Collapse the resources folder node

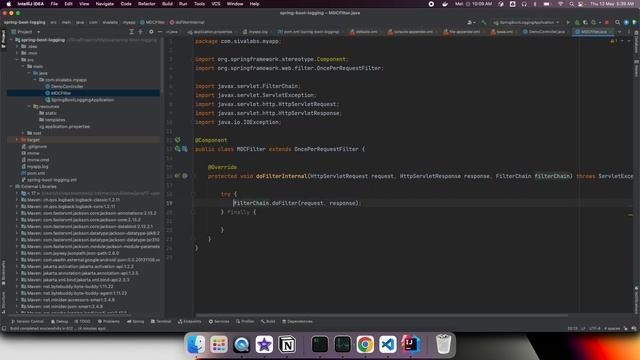29,107
